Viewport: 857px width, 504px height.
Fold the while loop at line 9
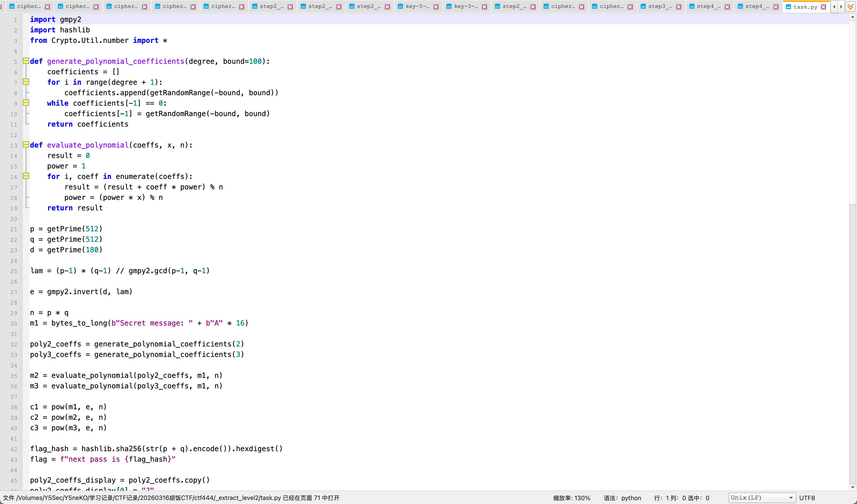(26, 103)
